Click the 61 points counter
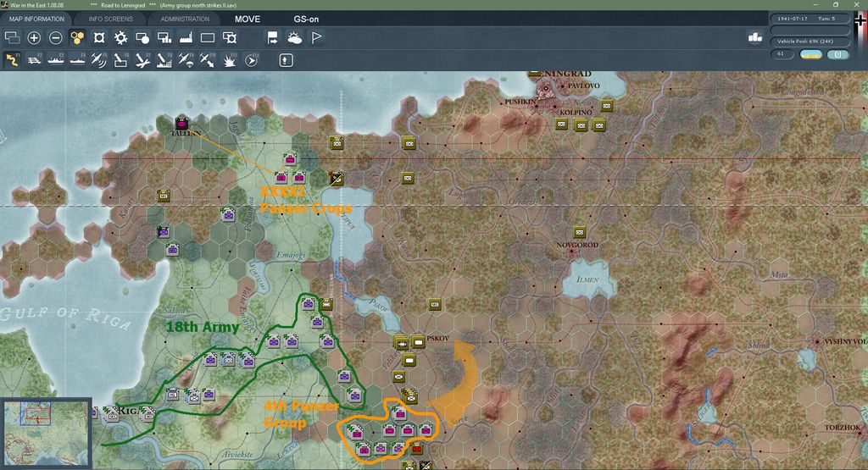The image size is (868, 470). pos(782,54)
